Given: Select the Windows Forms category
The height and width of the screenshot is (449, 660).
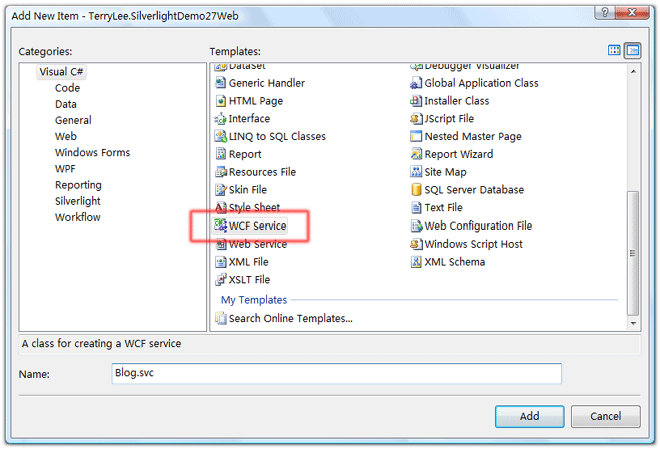Looking at the screenshot, I should click(92, 153).
